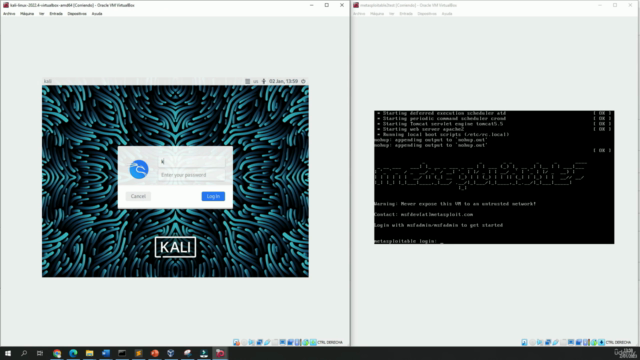Open Entrada menu in Kali VirtualBox window

pyautogui.click(x=56, y=13)
